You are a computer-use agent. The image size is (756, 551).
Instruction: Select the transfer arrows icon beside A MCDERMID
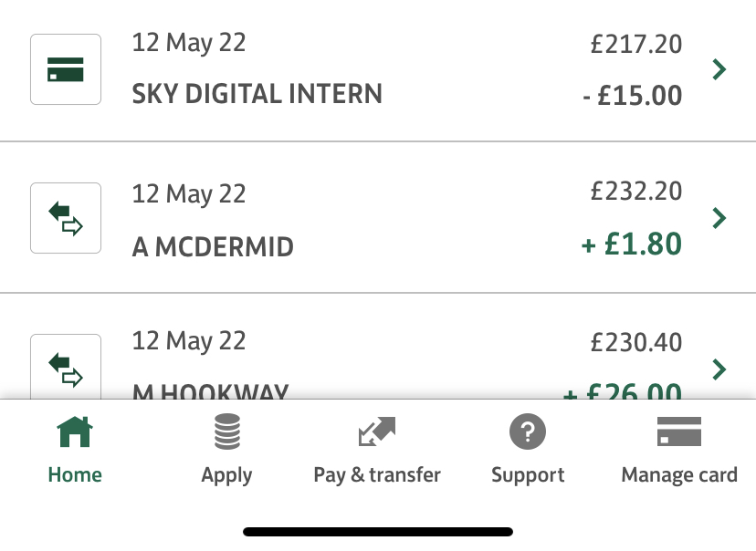click(65, 217)
